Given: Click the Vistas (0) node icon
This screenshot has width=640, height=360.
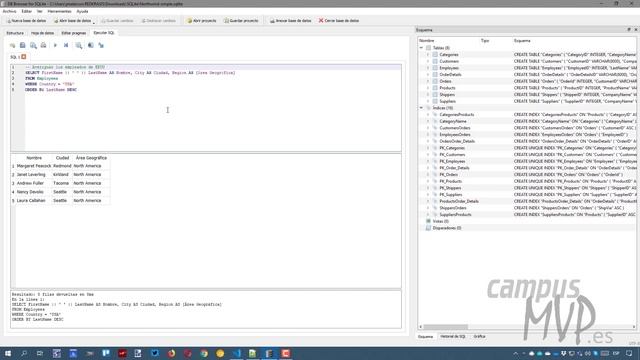Looking at the screenshot, I should [x=429, y=221].
